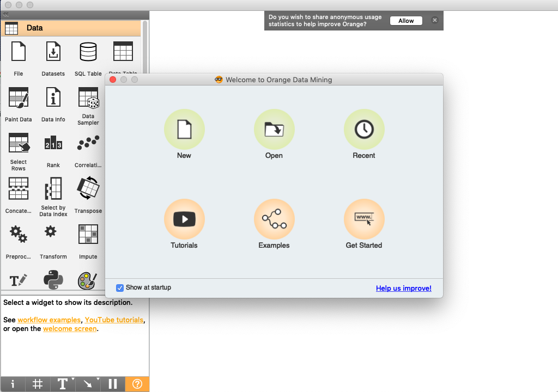Allow anonymous usage statistics
This screenshot has height=392, width=558.
(x=406, y=21)
